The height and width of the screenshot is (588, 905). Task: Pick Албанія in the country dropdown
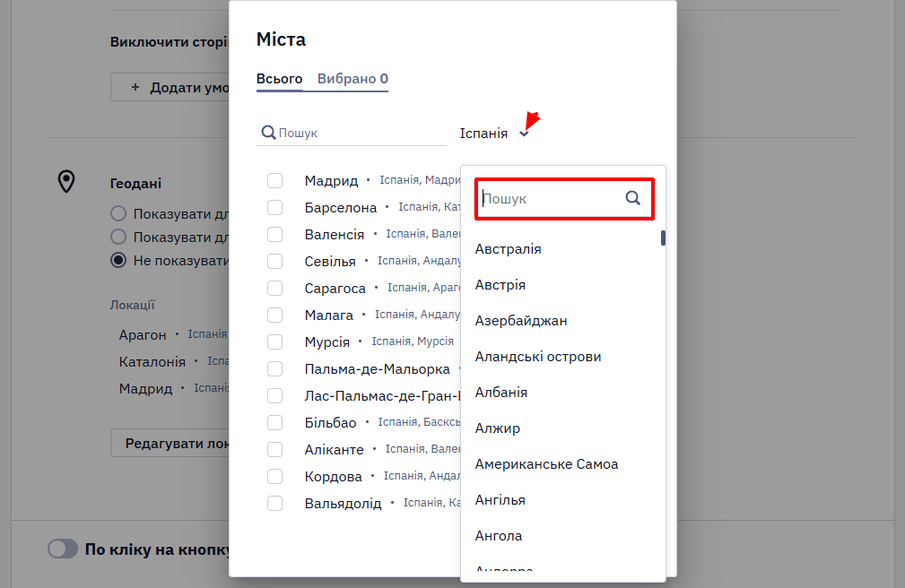pyautogui.click(x=501, y=393)
